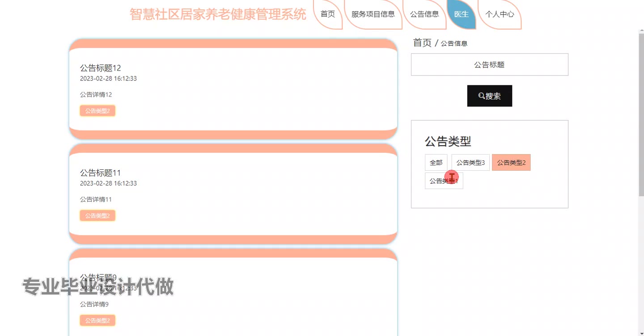Screen dimensions: 644x336
Task: Open the 首页 navigation tab
Action: pos(328,14)
